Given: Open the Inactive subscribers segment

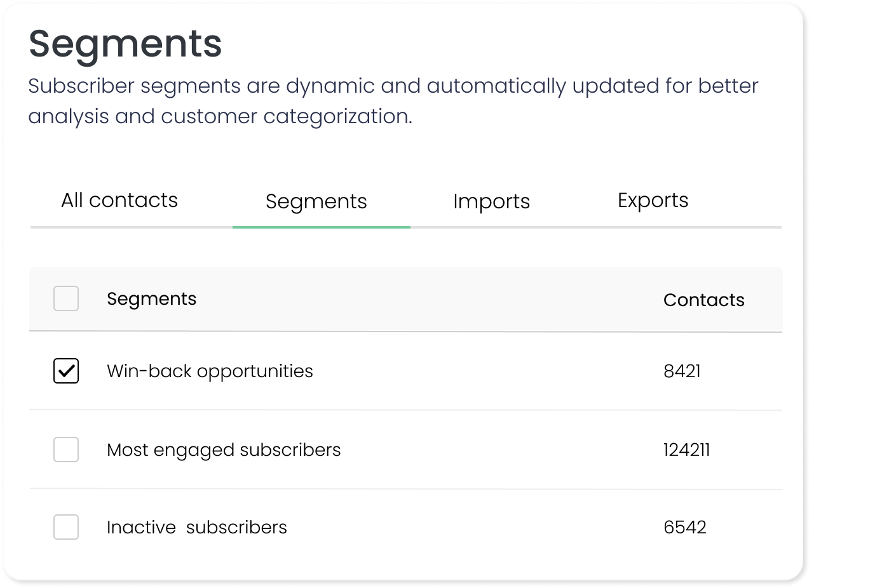Looking at the screenshot, I should point(197,528).
